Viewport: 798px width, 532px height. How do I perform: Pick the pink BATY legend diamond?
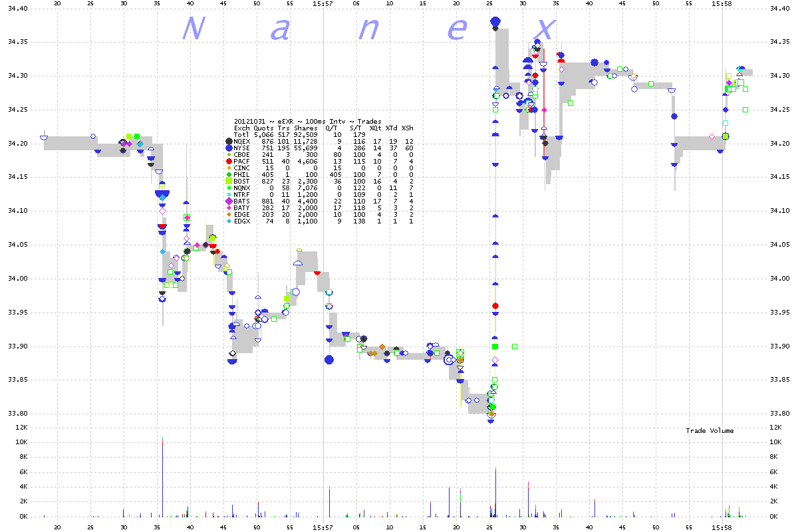[229, 208]
